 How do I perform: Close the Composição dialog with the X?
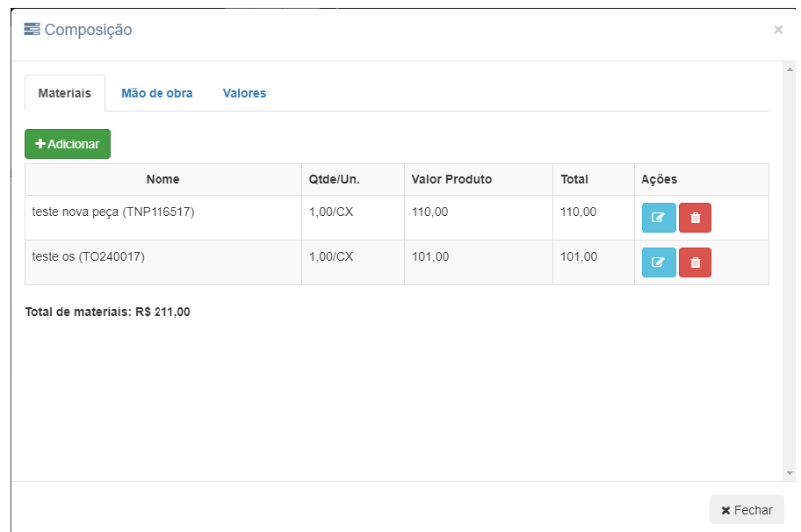tap(778, 30)
